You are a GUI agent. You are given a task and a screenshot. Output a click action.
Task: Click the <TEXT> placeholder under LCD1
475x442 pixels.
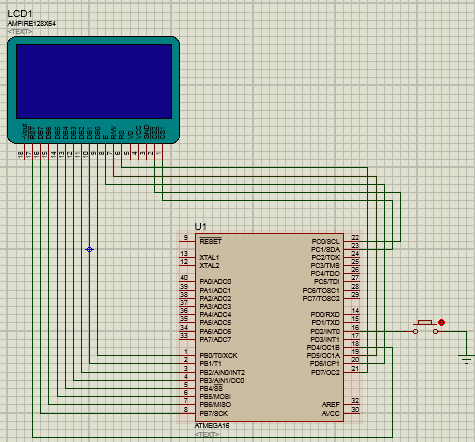tap(20, 32)
